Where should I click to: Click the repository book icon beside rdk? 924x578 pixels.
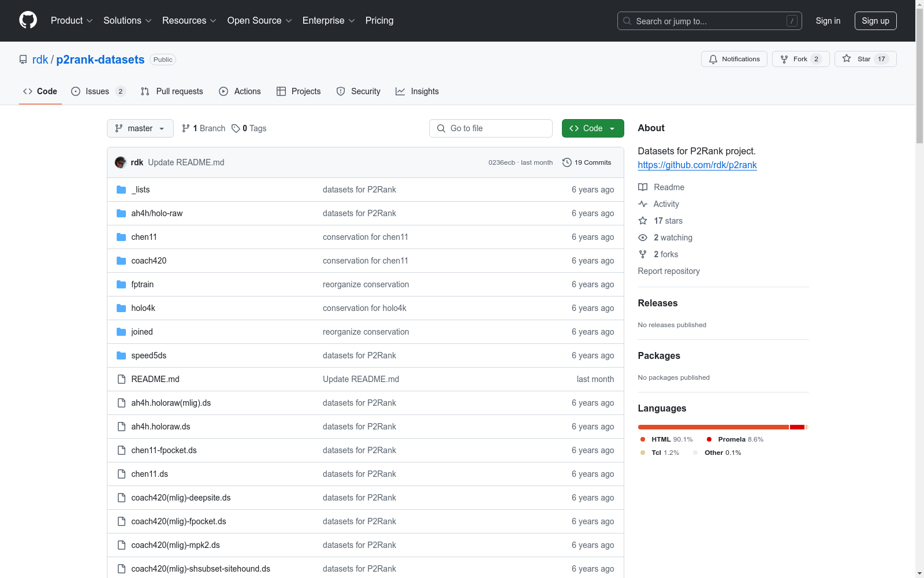(x=23, y=60)
